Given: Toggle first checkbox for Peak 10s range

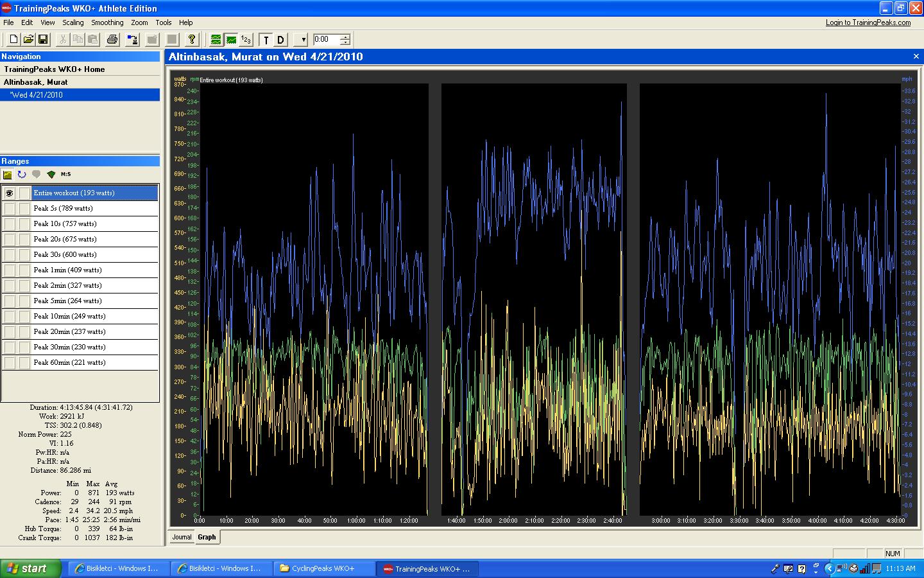Looking at the screenshot, I should (x=9, y=224).
